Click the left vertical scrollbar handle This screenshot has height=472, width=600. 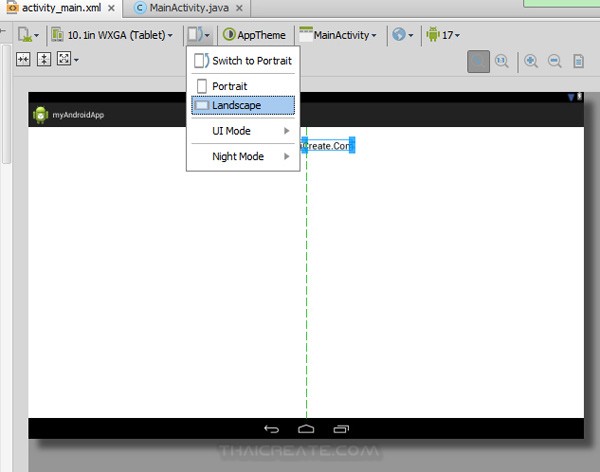6,103
